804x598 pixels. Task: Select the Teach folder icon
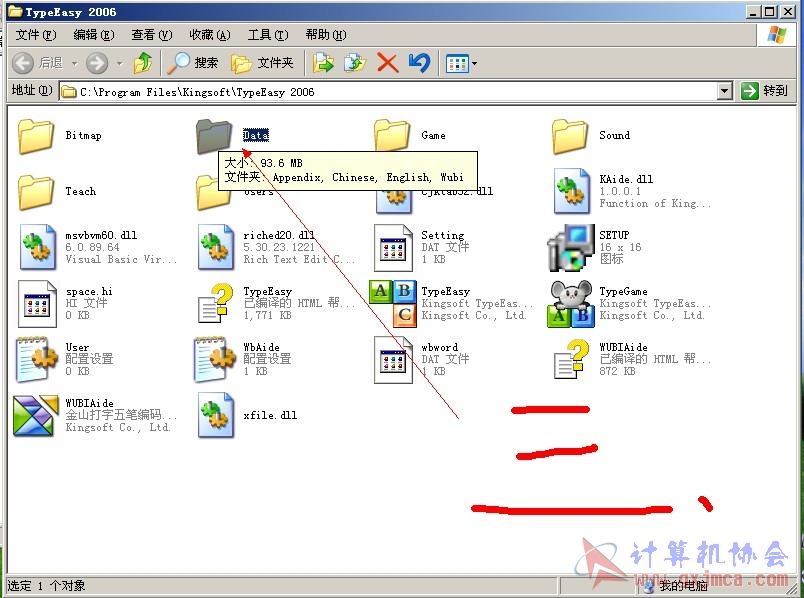(x=36, y=192)
